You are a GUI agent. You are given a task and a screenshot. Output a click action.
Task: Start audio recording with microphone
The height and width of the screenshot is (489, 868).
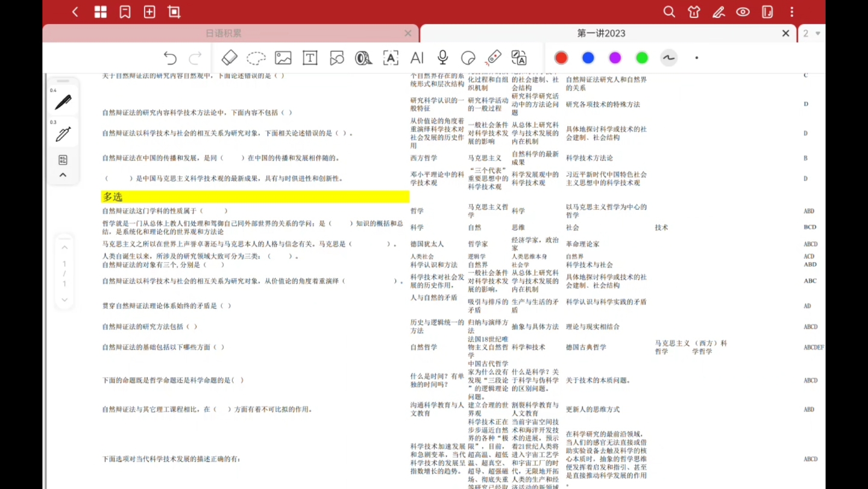(x=443, y=58)
